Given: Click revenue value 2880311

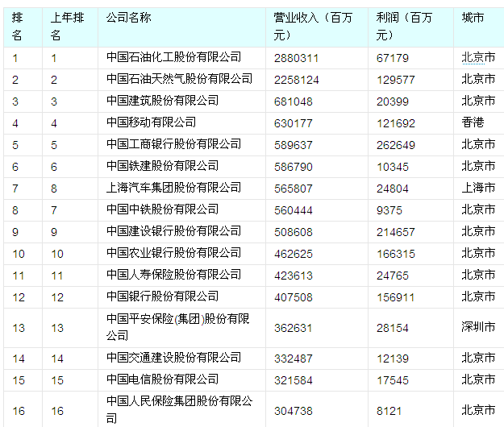Looking at the screenshot, I should pyautogui.click(x=296, y=59).
